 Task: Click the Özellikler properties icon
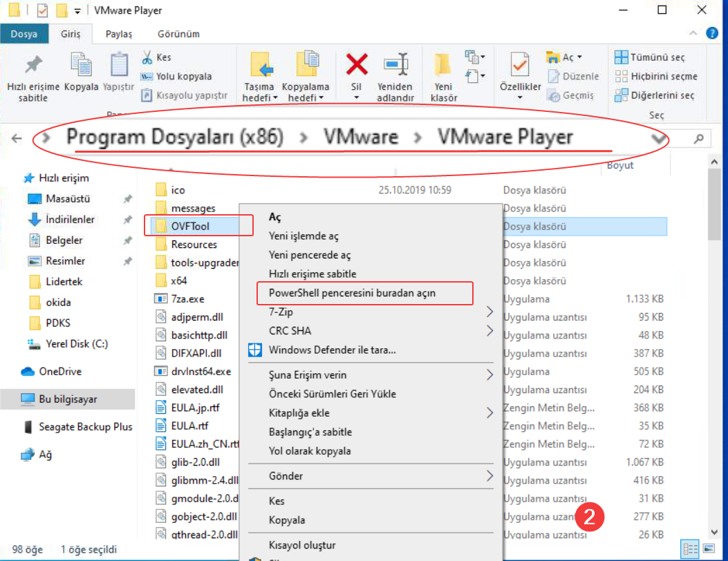pos(519,64)
